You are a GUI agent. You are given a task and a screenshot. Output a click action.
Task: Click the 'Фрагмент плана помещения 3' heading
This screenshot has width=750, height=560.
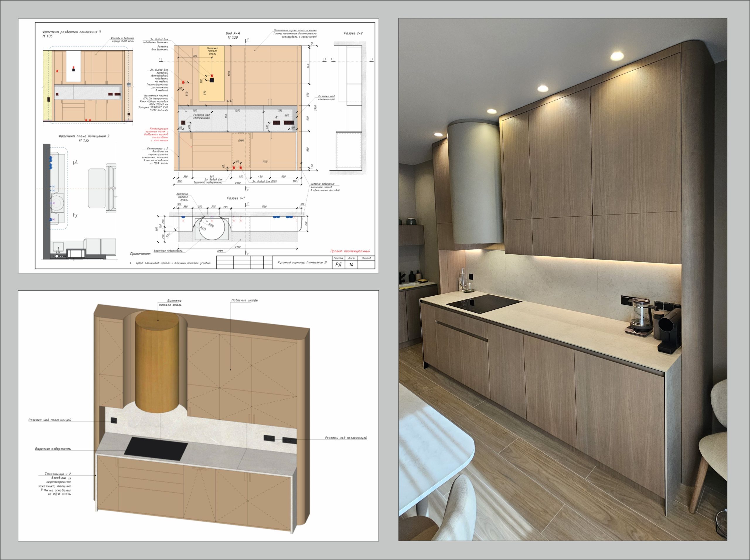pyautogui.click(x=84, y=136)
